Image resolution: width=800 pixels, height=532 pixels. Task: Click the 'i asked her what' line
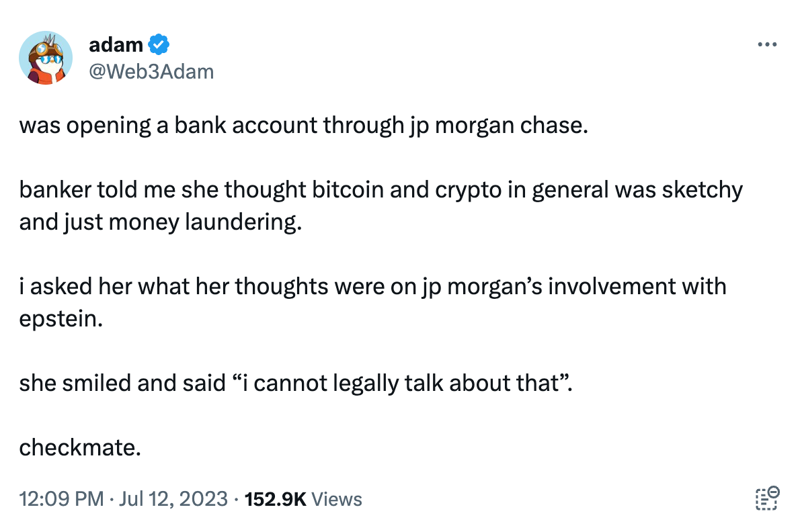[x=372, y=287]
